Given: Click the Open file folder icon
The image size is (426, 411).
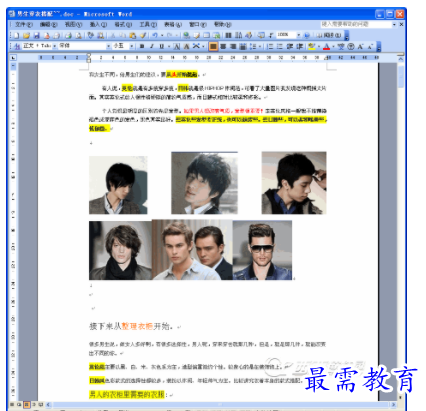Looking at the screenshot, I should pos(26,35).
